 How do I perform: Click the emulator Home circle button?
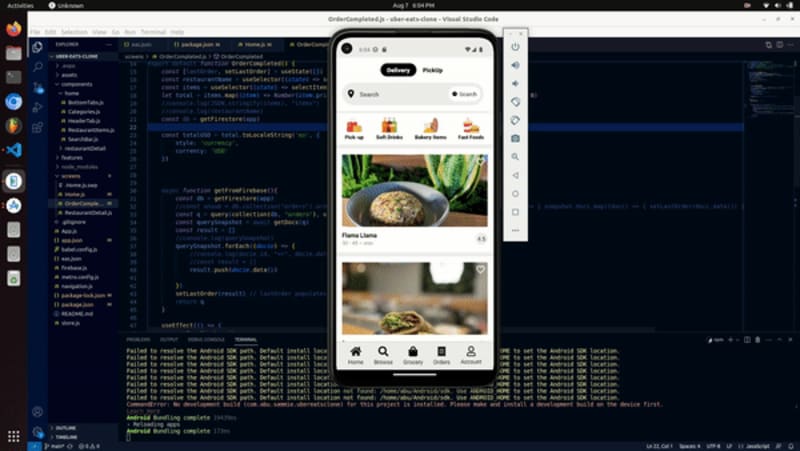coord(515,193)
